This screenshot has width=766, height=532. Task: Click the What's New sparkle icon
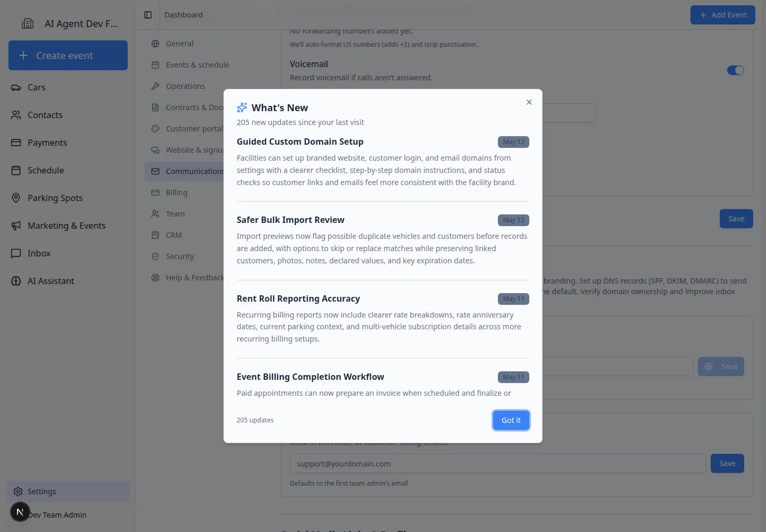pyautogui.click(x=242, y=107)
